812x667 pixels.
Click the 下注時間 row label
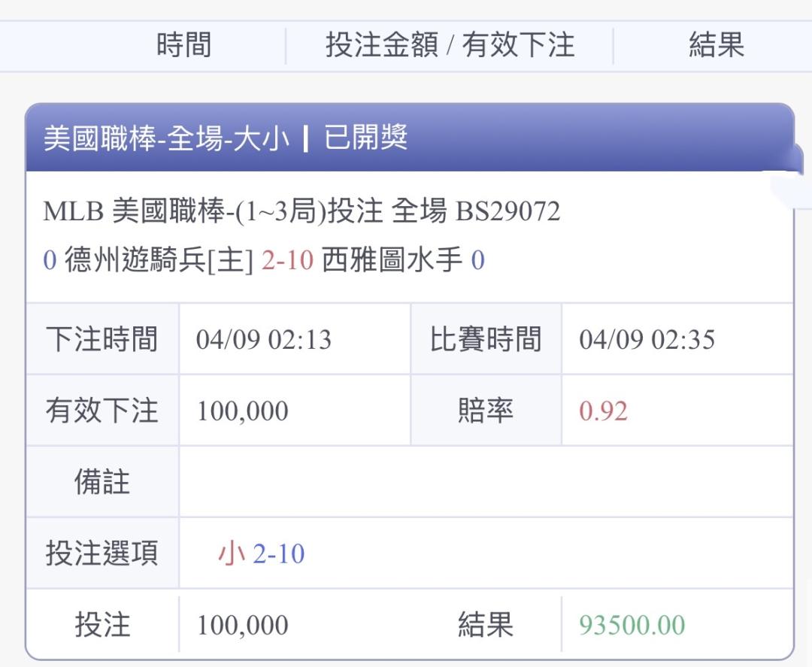(102, 340)
